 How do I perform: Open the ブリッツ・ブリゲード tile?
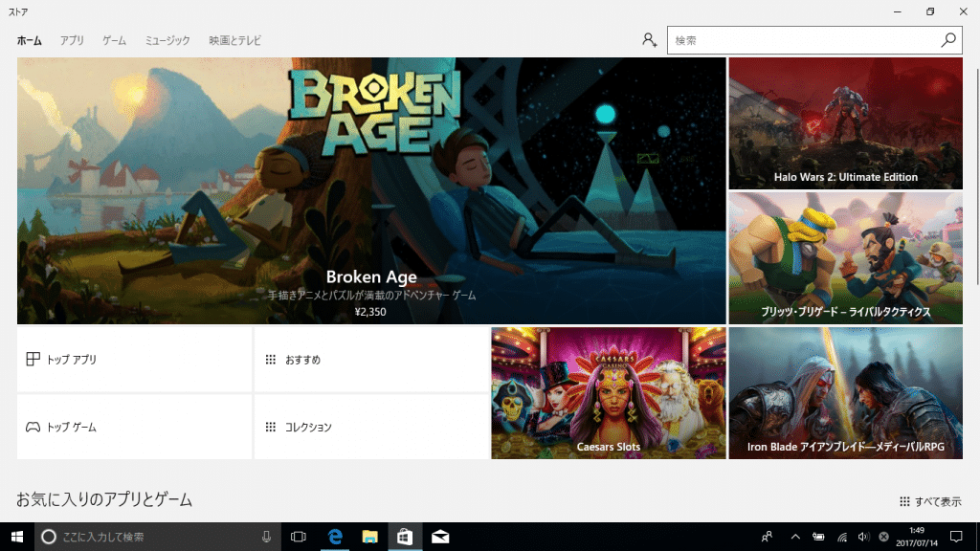coord(846,258)
